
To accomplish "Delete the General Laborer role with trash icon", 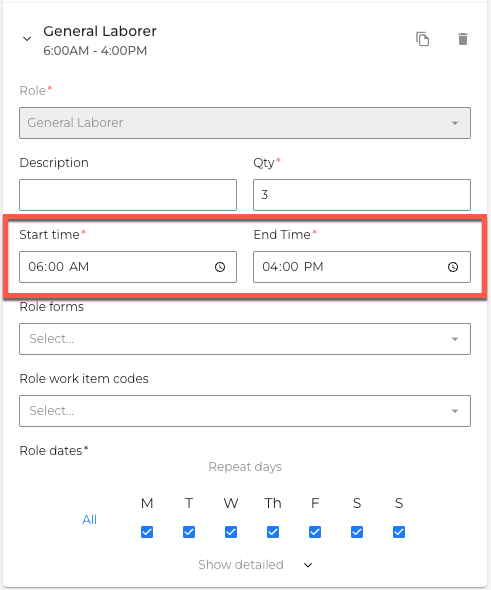I will tap(463, 39).
